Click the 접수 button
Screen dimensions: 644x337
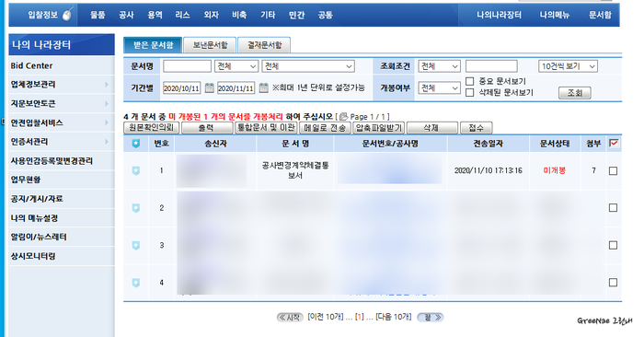click(x=477, y=128)
